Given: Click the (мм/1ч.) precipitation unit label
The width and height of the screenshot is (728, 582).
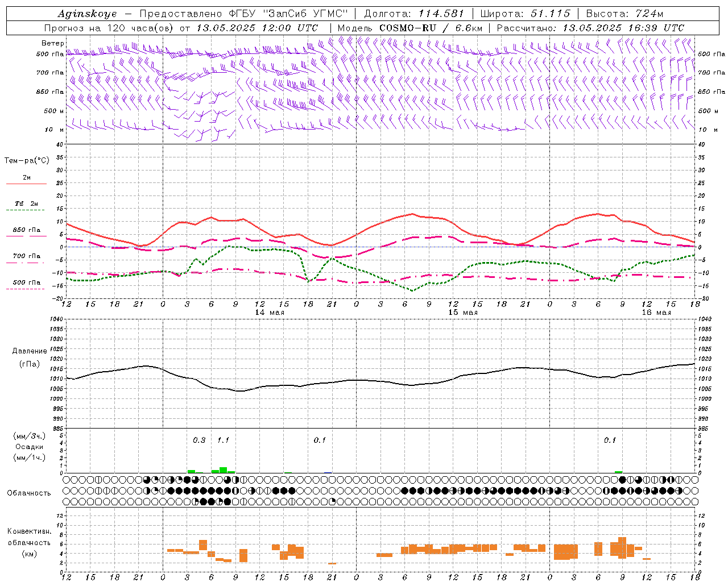Looking at the screenshot, I should (x=30, y=458).
